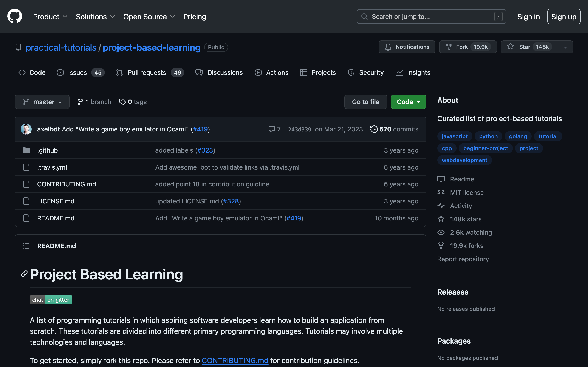Click the #419 pull request link
This screenshot has width=588, height=367.
(x=200, y=129)
